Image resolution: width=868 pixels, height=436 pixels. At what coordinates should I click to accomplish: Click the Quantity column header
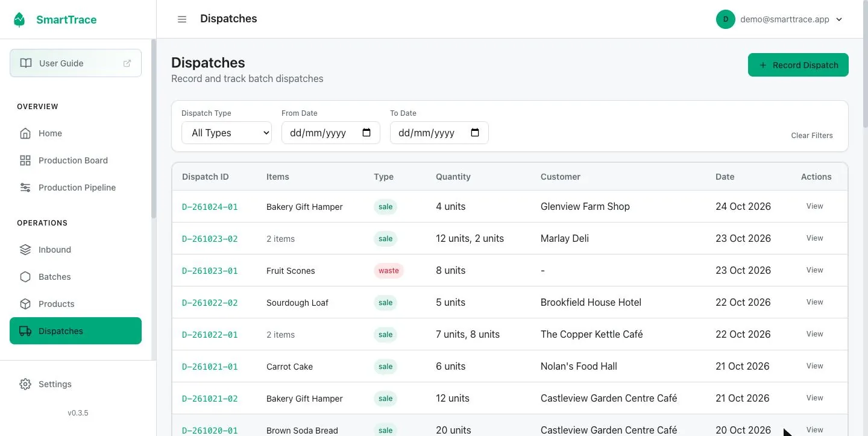453,177
